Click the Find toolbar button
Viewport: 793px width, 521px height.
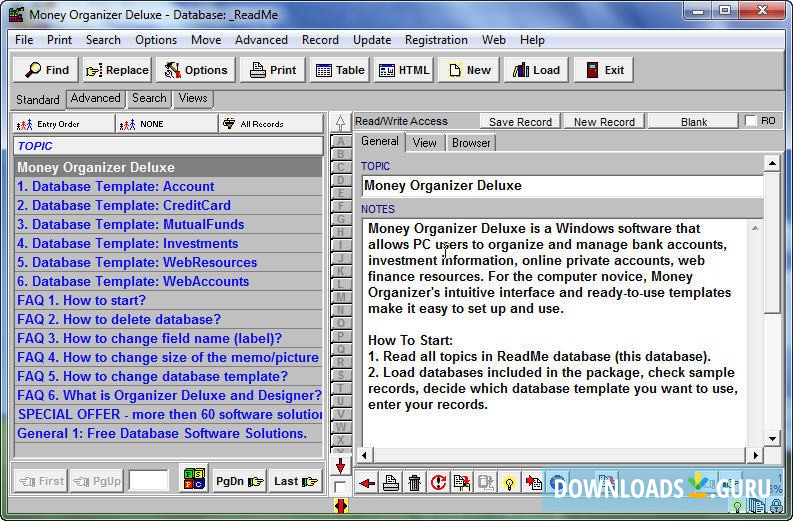coord(46,70)
